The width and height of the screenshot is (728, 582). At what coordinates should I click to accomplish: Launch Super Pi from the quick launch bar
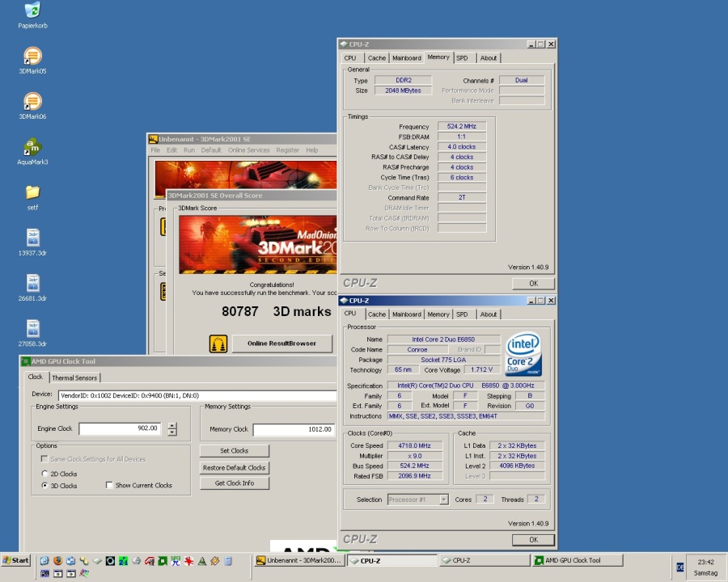point(176,561)
